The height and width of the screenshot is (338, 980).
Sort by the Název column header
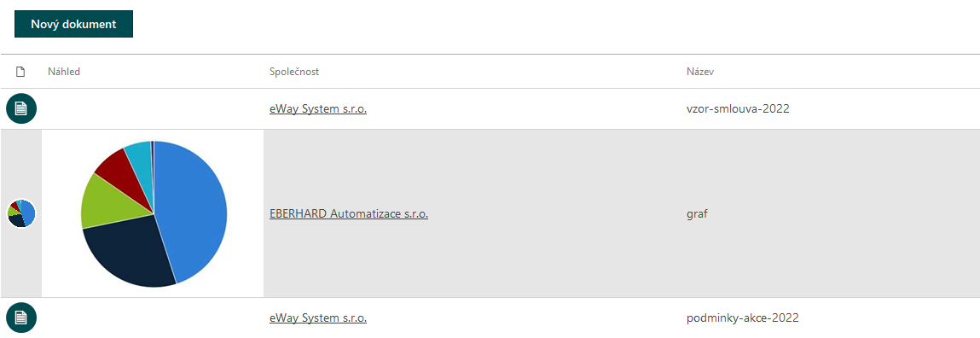pos(700,72)
